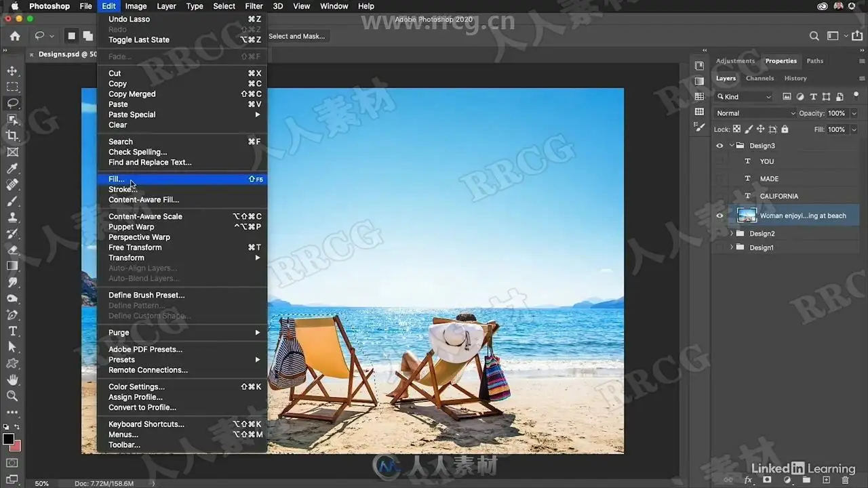Viewport: 868px width, 488px height.
Task: Select the Lasso tool in toolbar
Action: coord(12,103)
